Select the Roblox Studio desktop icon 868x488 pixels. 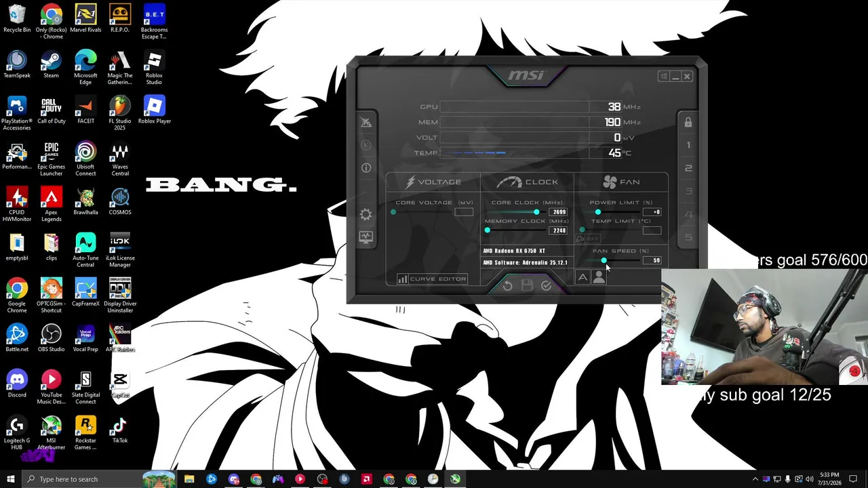click(154, 68)
